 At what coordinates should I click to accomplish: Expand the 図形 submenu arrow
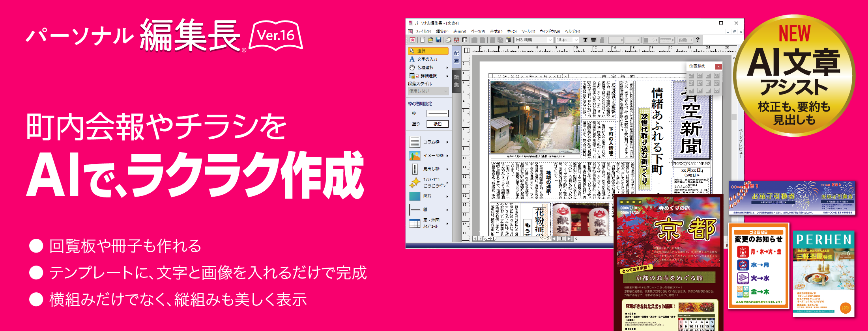(x=447, y=196)
